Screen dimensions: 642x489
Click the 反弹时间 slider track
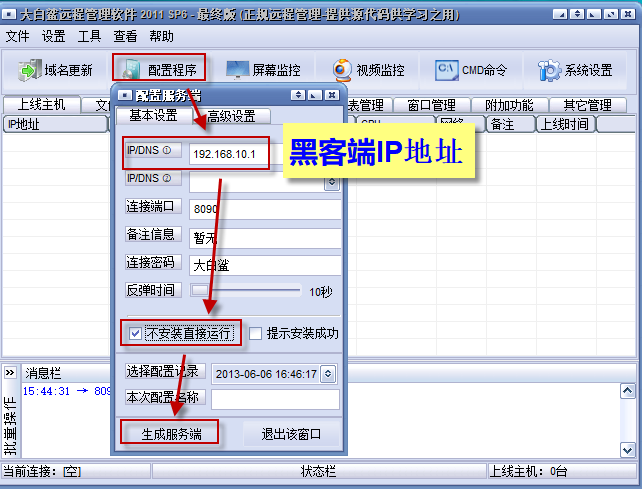coord(250,291)
